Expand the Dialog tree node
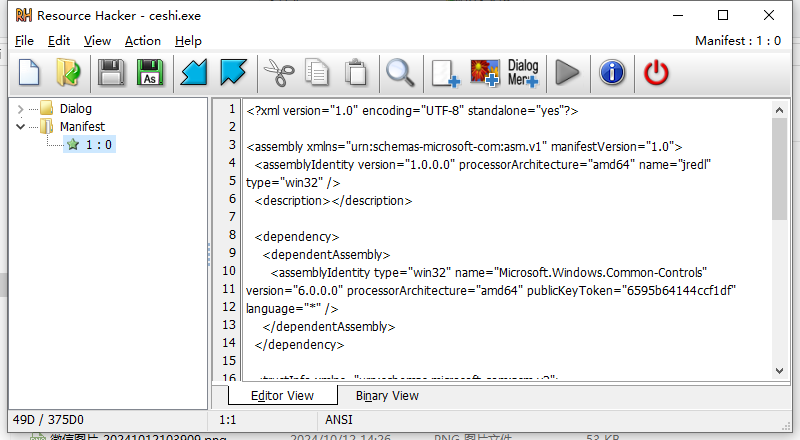800x440 pixels. click(x=21, y=109)
